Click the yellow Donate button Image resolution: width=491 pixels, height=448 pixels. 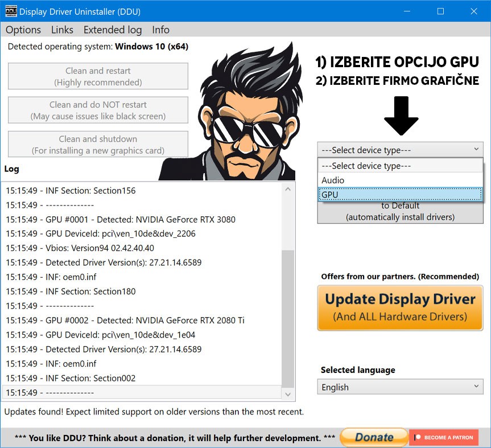click(x=374, y=437)
